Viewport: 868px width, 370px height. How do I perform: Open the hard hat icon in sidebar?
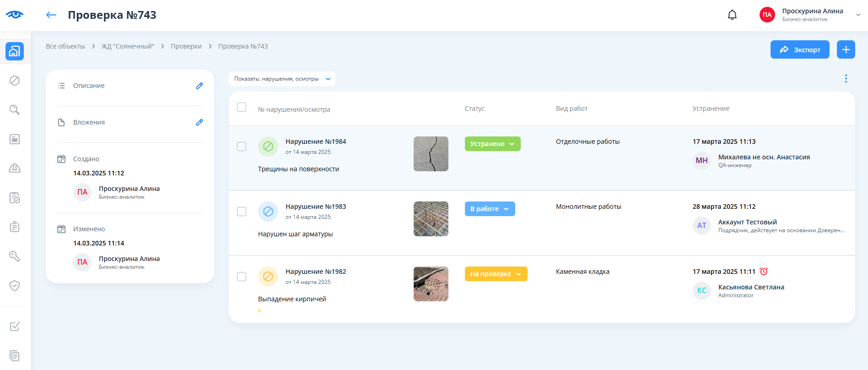click(x=15, y=168)
